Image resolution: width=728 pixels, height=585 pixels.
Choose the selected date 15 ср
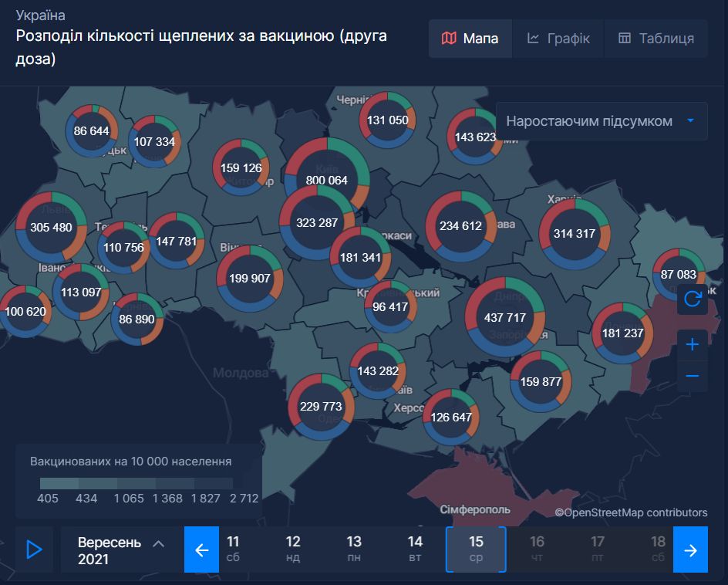click(x=476, y=549)
